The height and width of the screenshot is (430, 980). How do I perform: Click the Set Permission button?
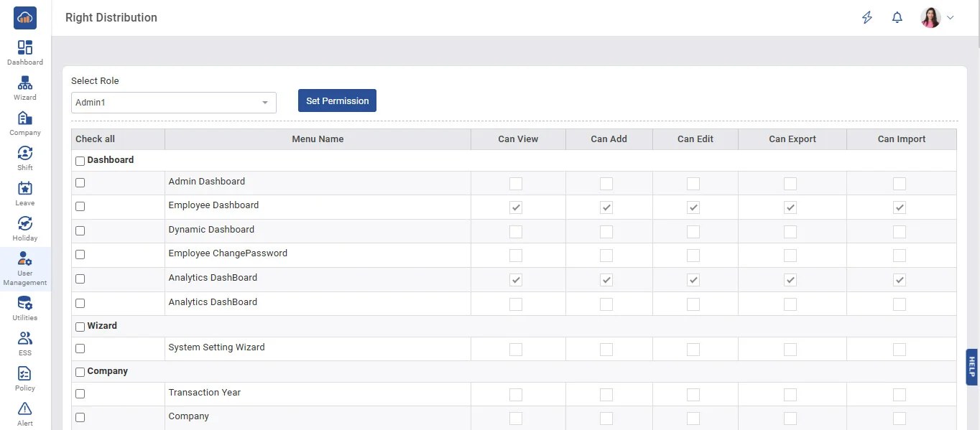(x=337, y=101)
